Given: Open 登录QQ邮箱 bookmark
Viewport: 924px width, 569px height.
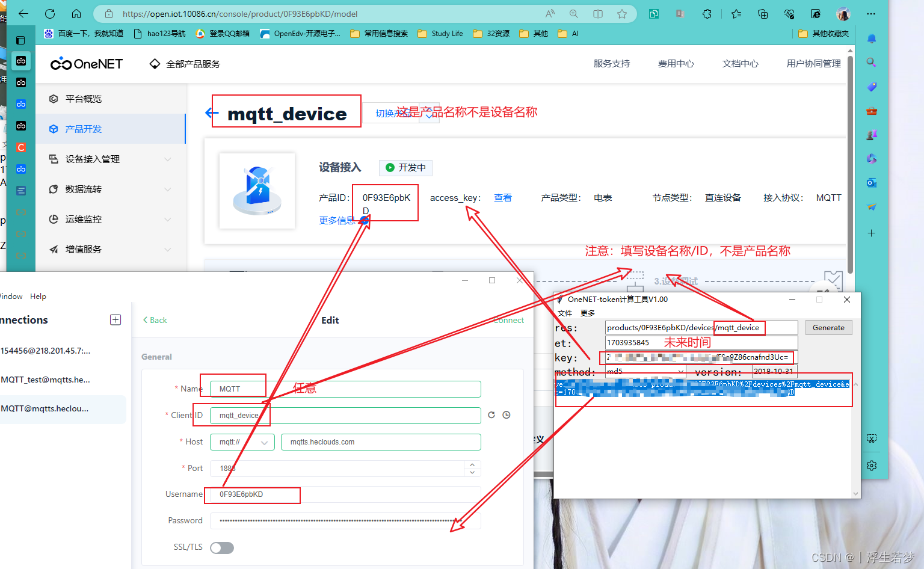Looking at the screenshot, I should click(223, 34).
